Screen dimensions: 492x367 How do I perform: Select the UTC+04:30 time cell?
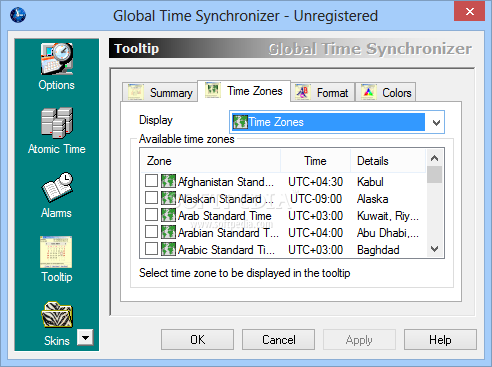[315, 182]
